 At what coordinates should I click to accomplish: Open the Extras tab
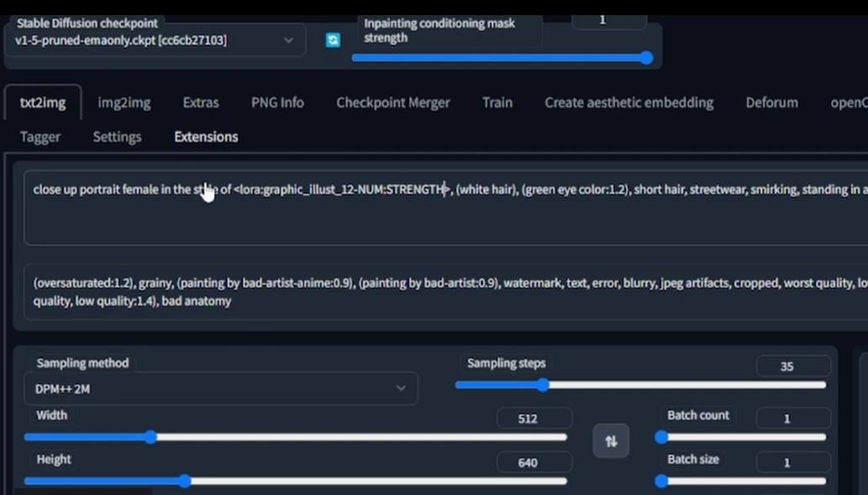pos(200,102)
